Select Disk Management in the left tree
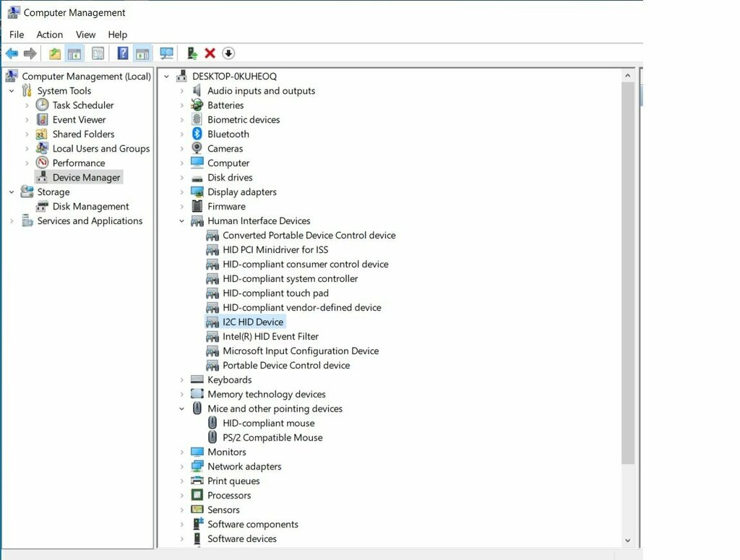The height and width of the screenshot is (560, 740). pos(90,207)
